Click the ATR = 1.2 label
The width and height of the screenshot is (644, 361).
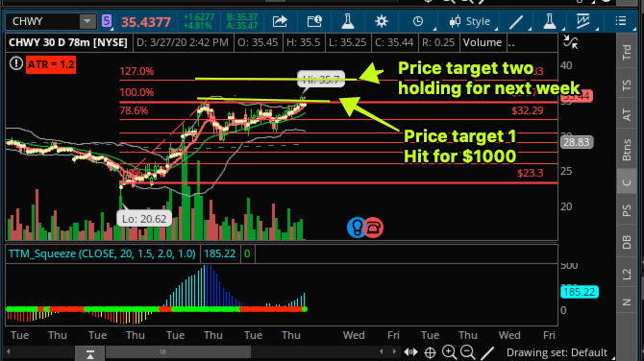click(51, 65)
